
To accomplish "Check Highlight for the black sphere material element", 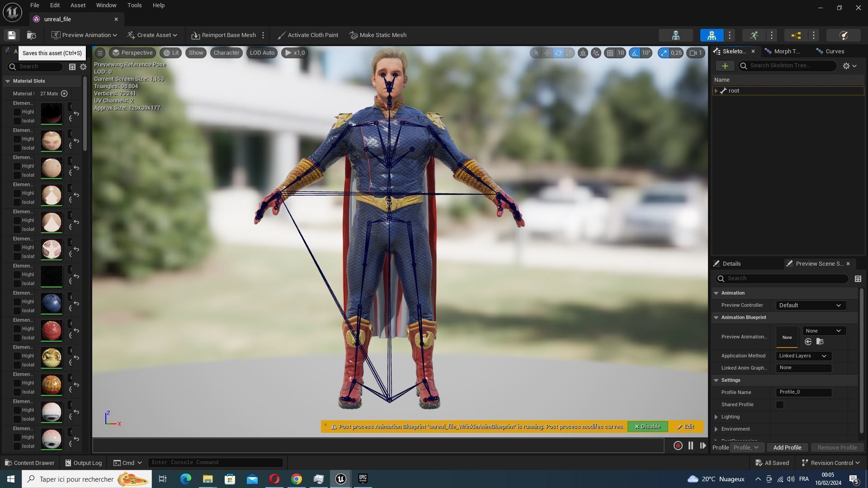I will (x=17, y=112).
